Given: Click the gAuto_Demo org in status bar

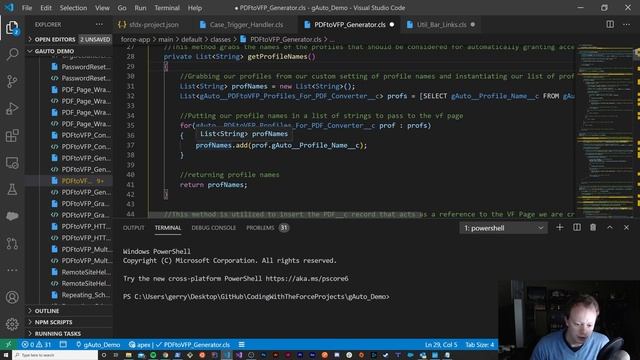Looking at the screenshot, I should click(x=98, y=344).
